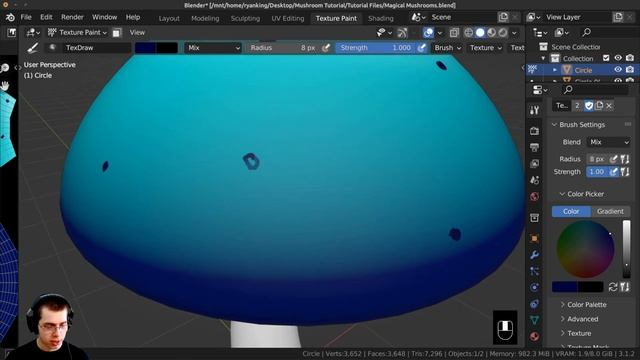Viewport: 640px width, 360px height.
Task: Toggle radius pen pressure in header
Action: tap(326, 48)
